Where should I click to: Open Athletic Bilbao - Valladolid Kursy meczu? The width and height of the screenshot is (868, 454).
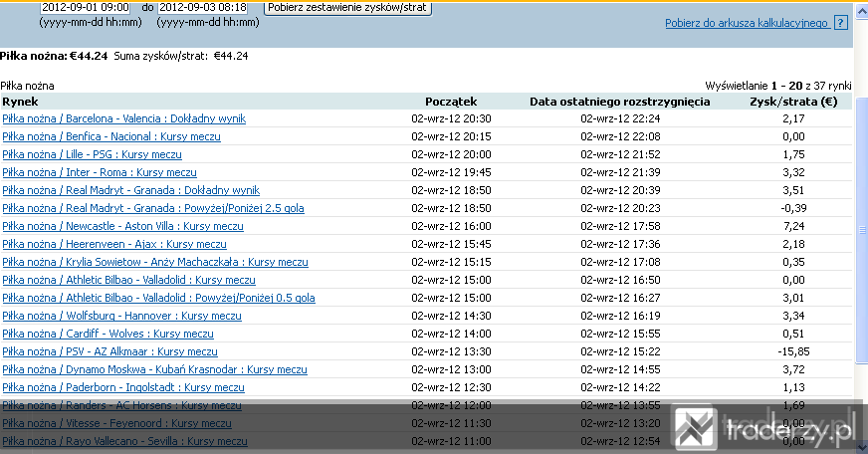pyautogui.click(x=129, y=280)
